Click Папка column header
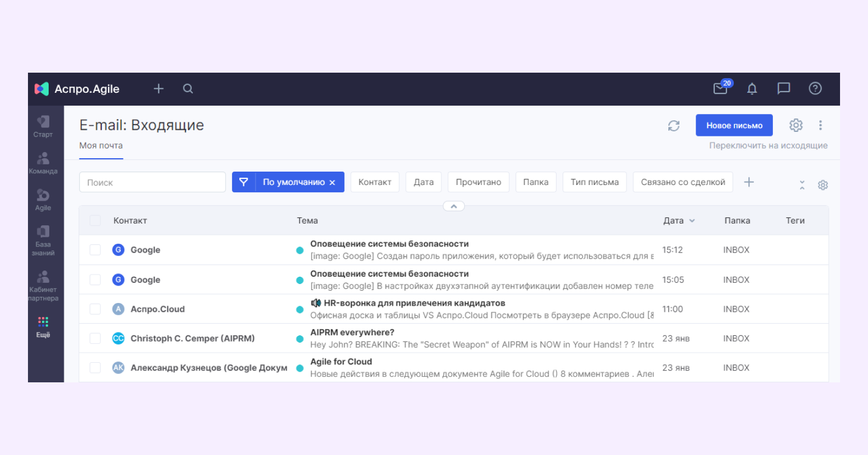 pos(737,221)
